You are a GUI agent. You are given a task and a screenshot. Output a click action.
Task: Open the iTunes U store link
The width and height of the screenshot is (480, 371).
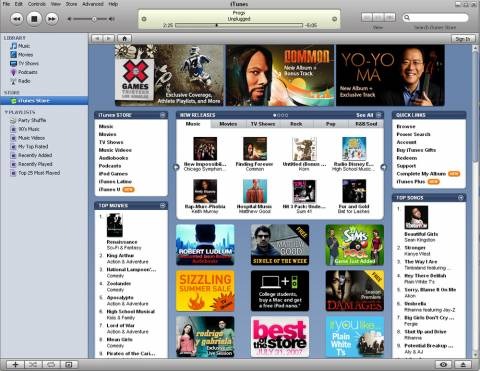(109, 189)
